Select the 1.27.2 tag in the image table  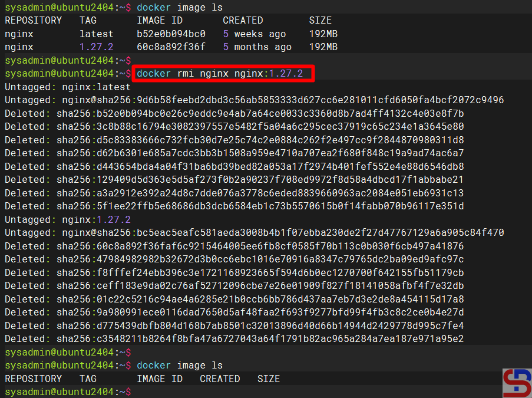[x=97, y=47]
